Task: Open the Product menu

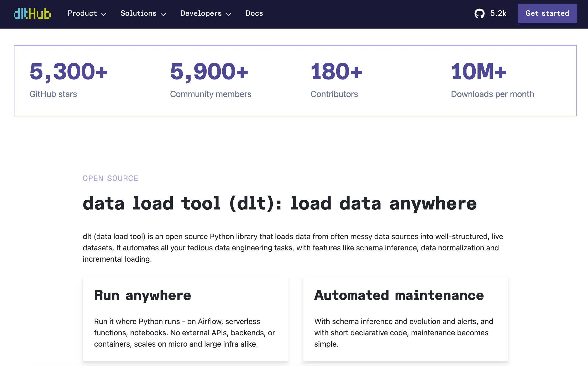Action: click(x=87, y=13)
